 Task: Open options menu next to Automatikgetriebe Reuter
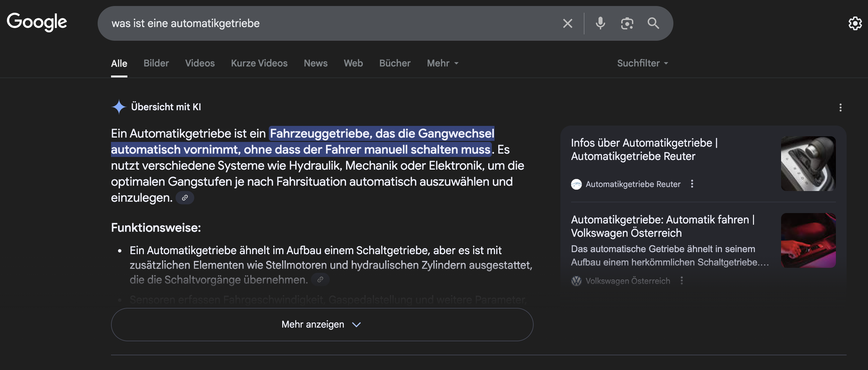pyautogui.click(x=692, y=184)
